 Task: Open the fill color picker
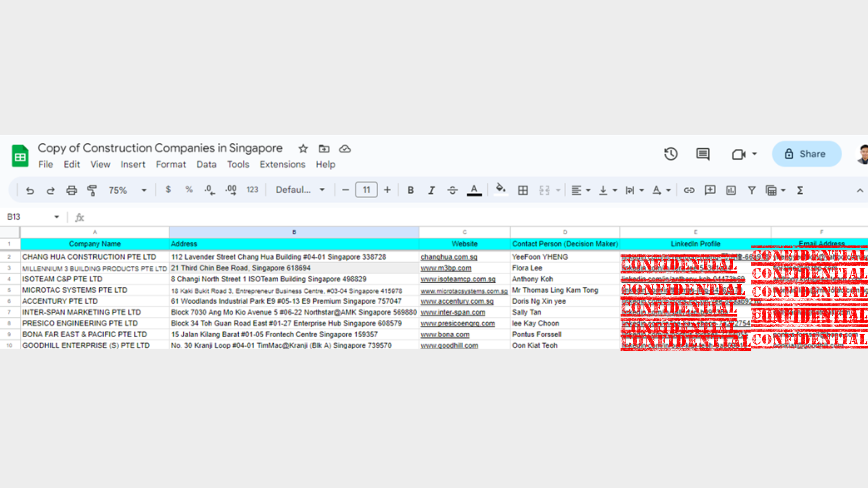click(500, 189)
